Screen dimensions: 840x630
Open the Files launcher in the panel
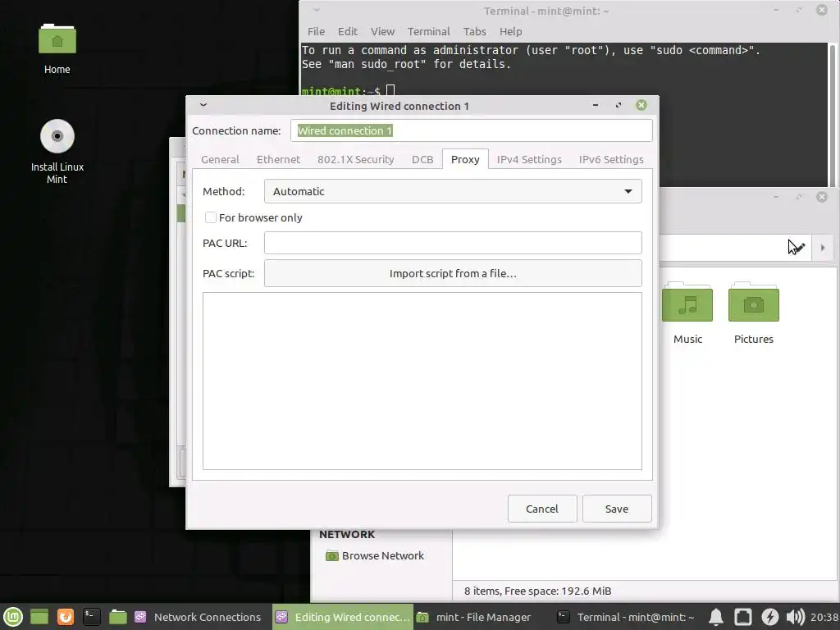pyautogui.click(x=118, y=617)
